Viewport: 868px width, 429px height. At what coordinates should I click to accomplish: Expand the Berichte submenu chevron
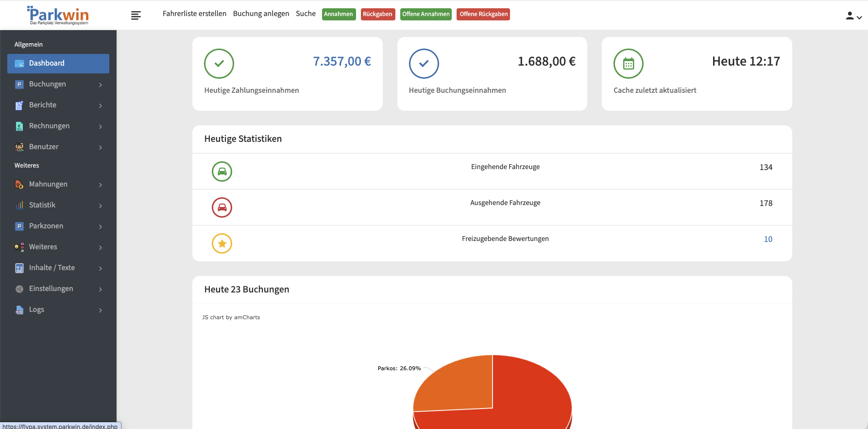pos(101,106)
